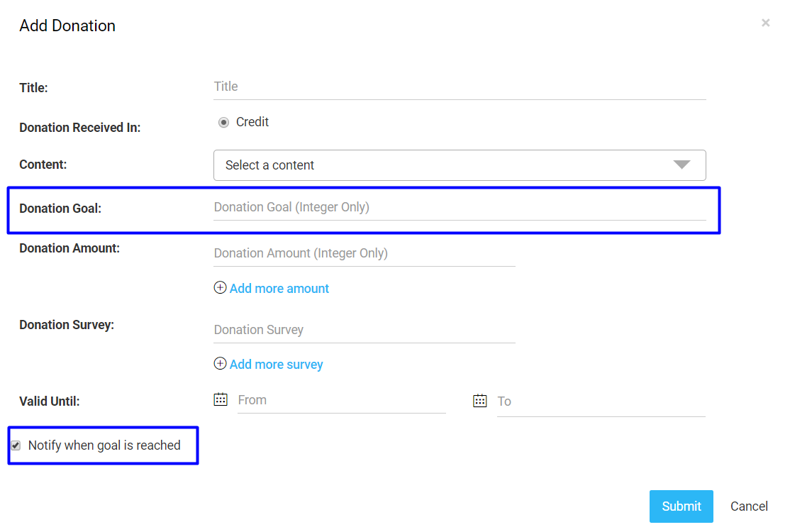The image size is (790, 532).
Task: Toggle Notify when goal is reached checkbox
Action: pos(16,445)
